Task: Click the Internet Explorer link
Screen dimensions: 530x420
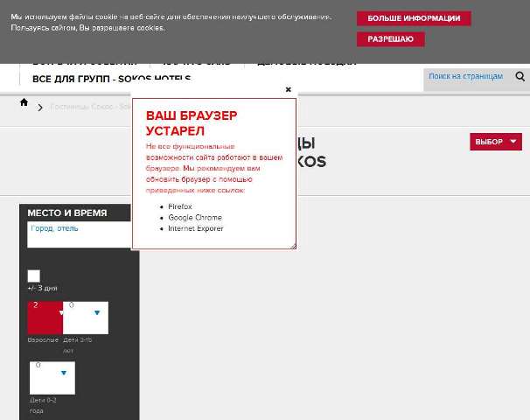Action: coord(196,228)
